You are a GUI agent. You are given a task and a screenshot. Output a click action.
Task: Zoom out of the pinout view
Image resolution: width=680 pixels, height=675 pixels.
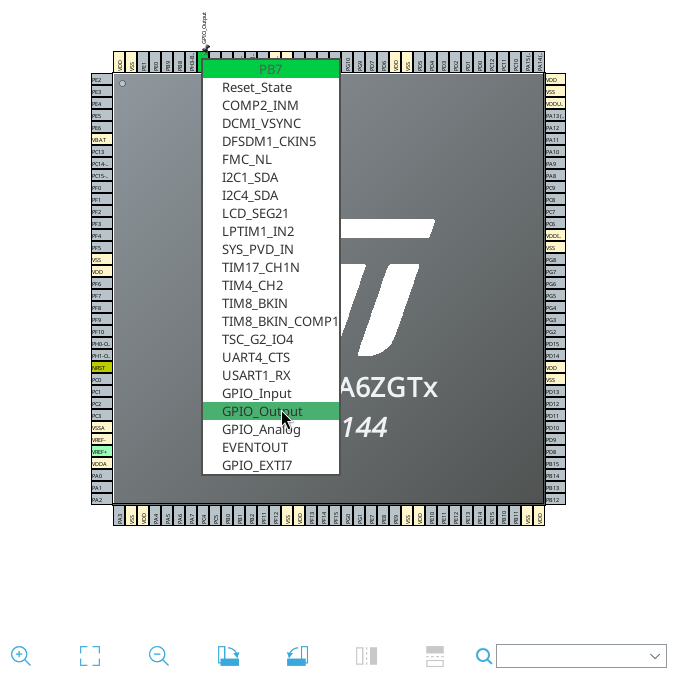coord(159,655)
